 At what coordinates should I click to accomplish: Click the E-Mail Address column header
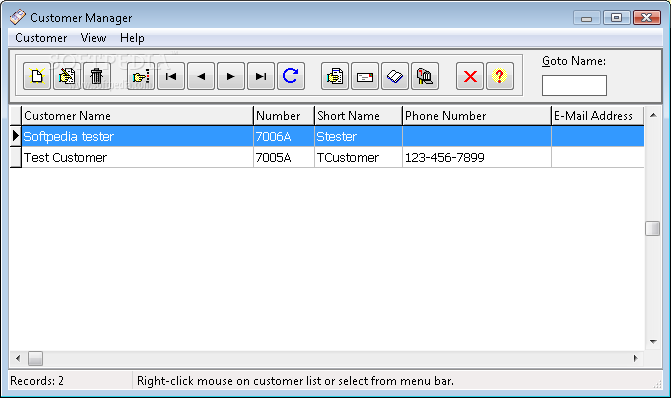[597, 116]
